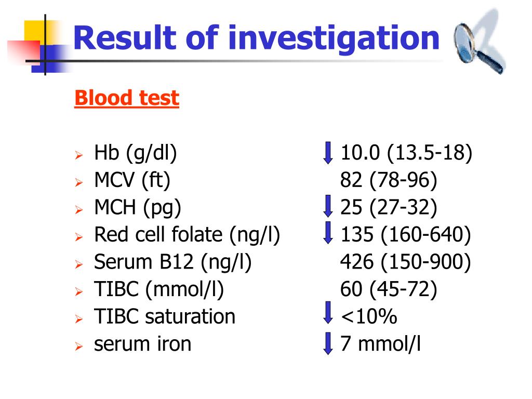This screenshot has height=399, width=532.
Task: Click the Red cell folate (ng/l) label
Action: pos(187,234)
